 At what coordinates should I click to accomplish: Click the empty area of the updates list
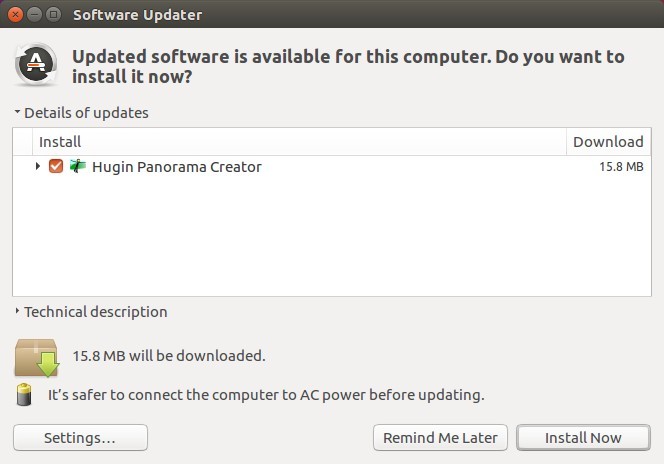coord(332,237)
